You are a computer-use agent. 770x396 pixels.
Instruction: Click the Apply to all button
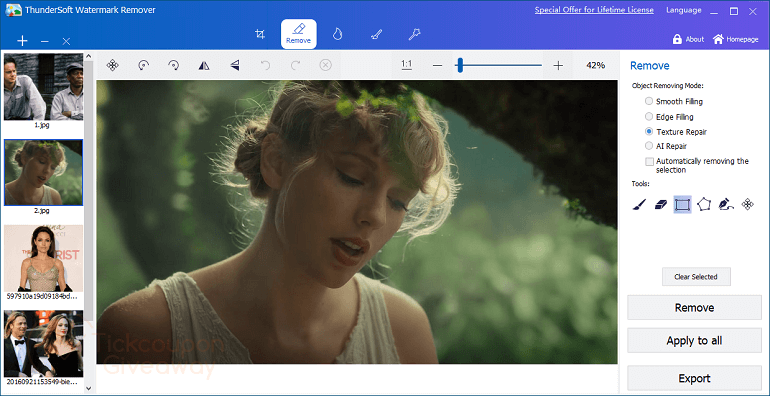click(x=694, y=341)
